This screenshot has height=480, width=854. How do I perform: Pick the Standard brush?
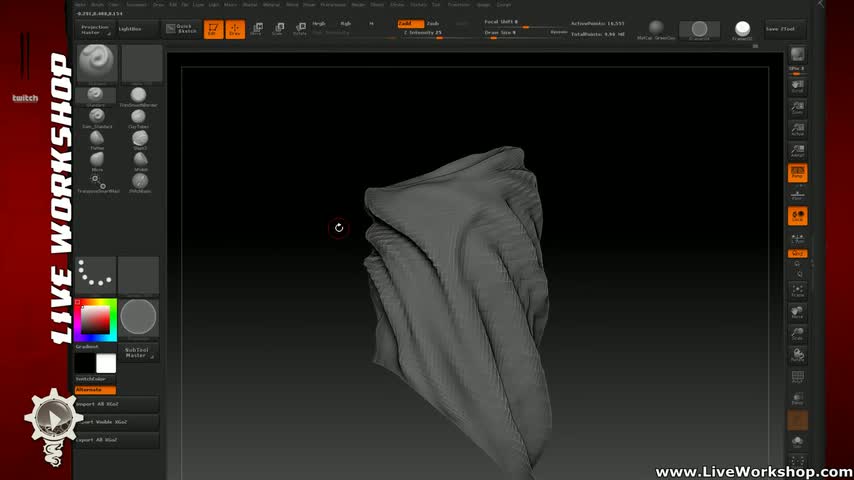click(x=96, y=97)
